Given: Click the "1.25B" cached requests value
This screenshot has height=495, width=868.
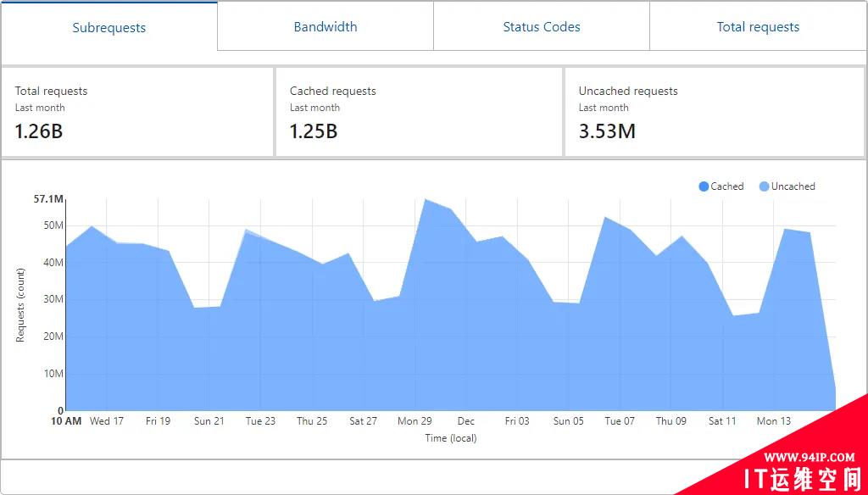Looking at the screenshot, I should [x=314, y=131].
